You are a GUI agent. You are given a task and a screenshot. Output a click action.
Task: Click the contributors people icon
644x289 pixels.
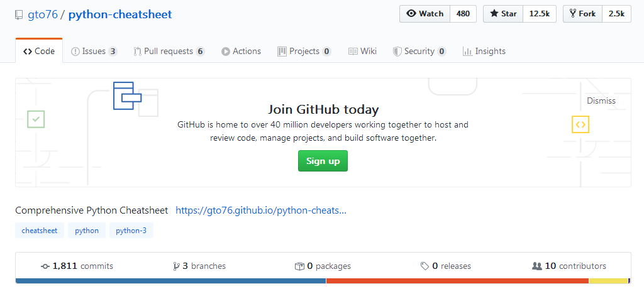tap(536, 266)
